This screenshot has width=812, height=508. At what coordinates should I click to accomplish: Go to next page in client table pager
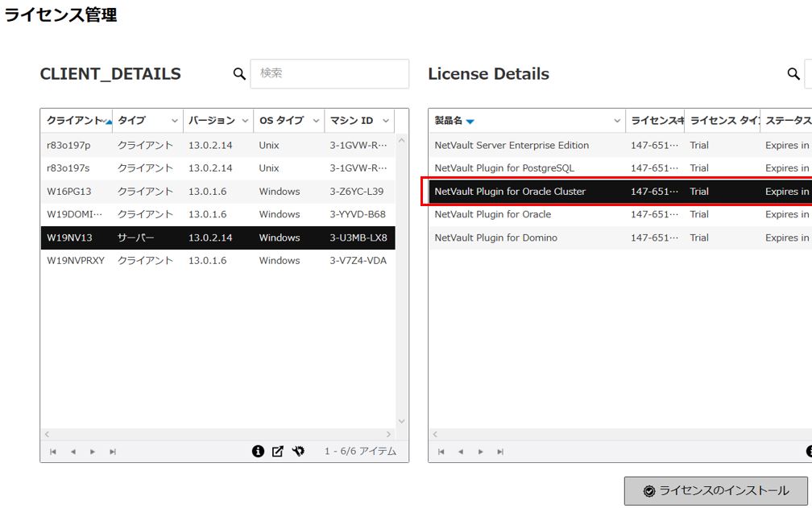click(93, 452)
